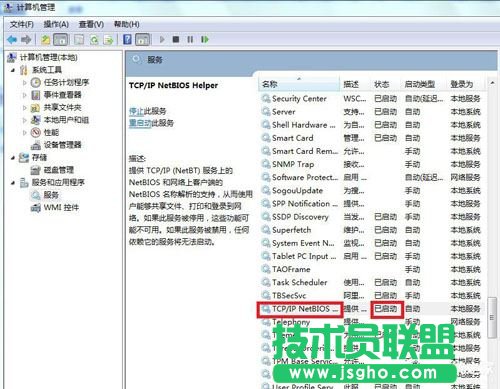
Task: Open the 查看(V) menu
Action: 91,24
